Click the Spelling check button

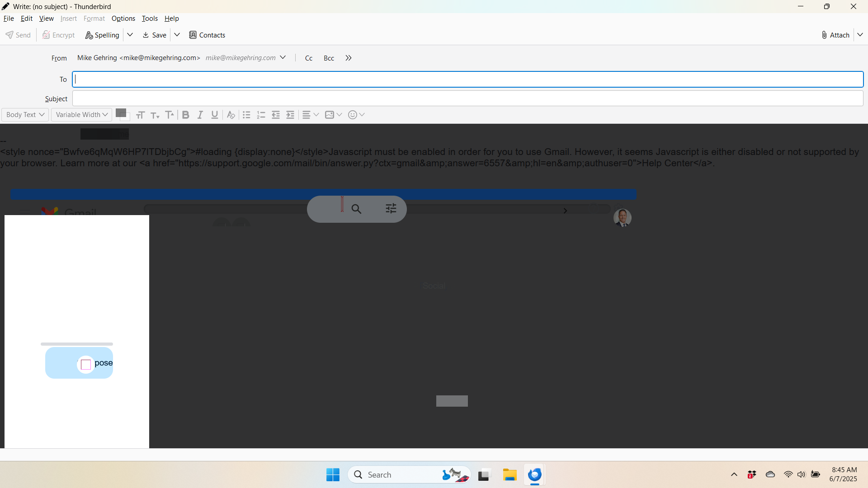[102, 35]
